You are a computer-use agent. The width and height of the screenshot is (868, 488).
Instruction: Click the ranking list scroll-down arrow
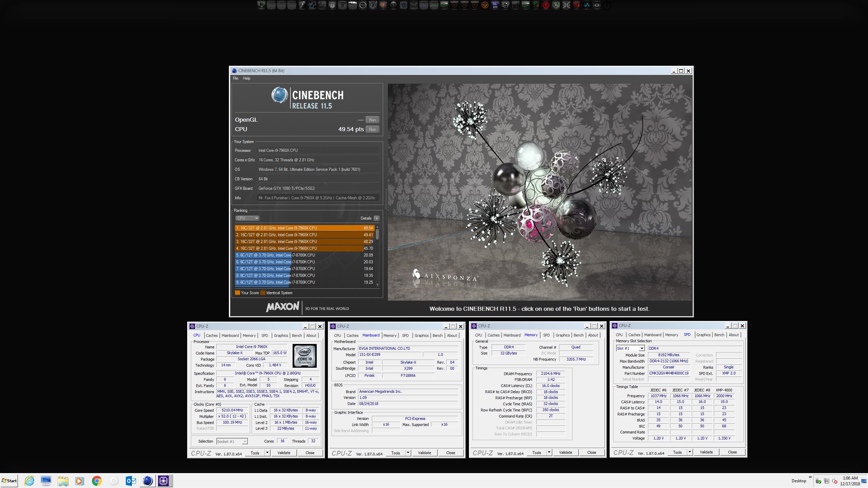(377, 285)
